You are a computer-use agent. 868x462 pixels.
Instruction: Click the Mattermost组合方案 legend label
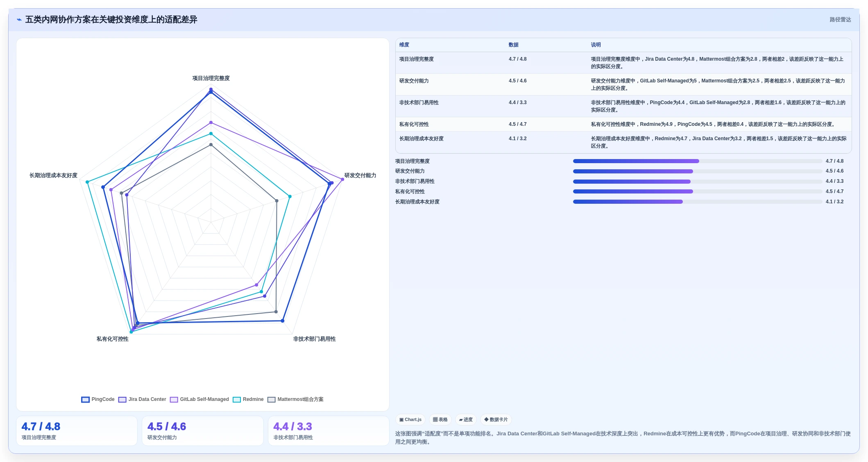pyautogui.click(x=300, y=399)
